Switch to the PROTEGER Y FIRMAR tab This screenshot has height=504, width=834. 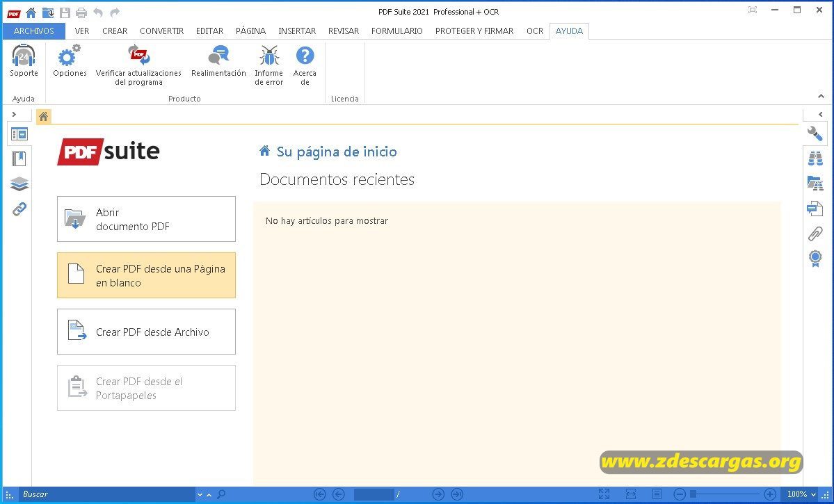point(474,31)
